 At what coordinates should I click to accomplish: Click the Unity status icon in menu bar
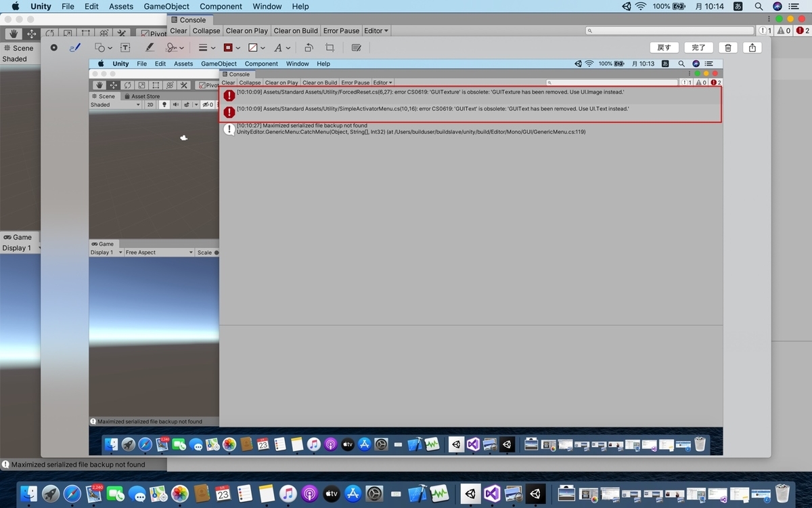625,6
